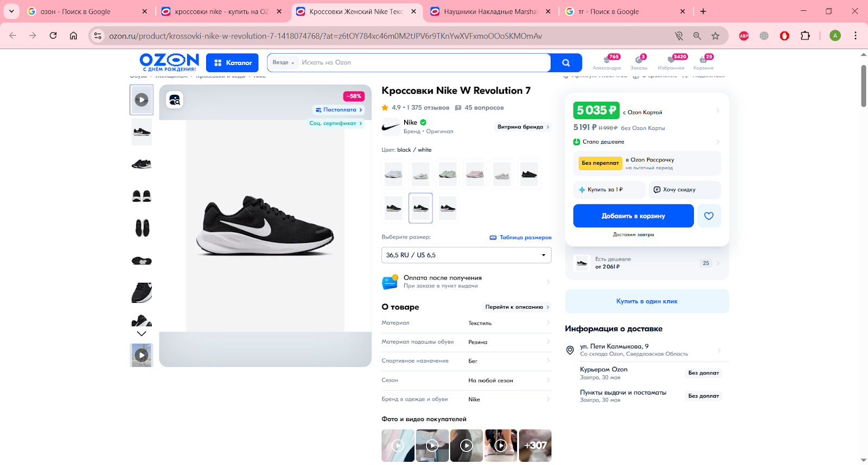Click the Nike brand logo
This screenshot has height=465, width=868.
(x=391, y=127)
